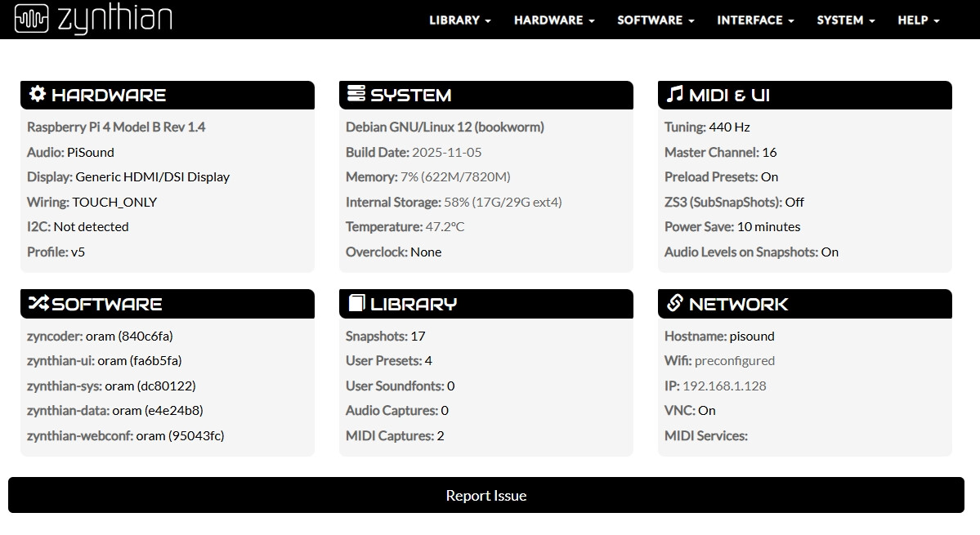Open the Interface menu
Image resolution: width=980 pixels, height=535 pixels.
pyautogui.click(x=754, y=20)
